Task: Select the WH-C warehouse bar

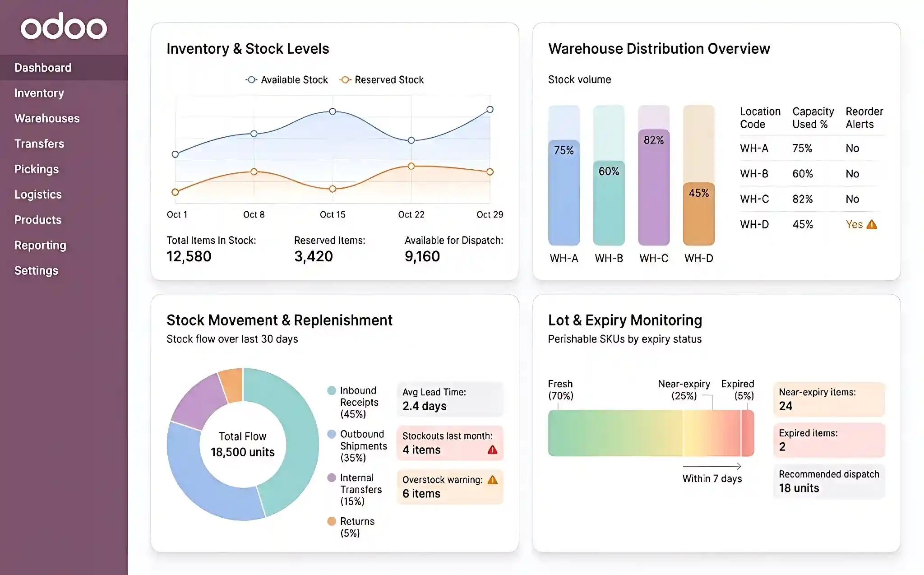Action: 653,181
